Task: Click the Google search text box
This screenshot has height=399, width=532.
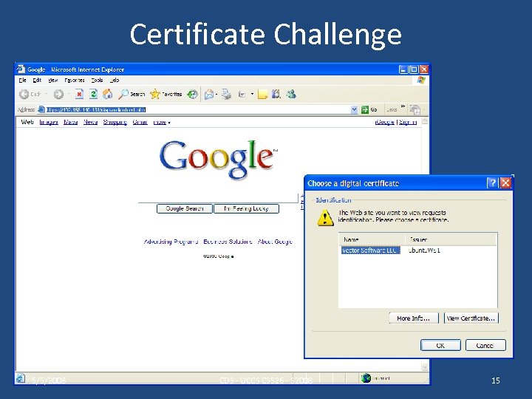Action: (x=218, y=198)
